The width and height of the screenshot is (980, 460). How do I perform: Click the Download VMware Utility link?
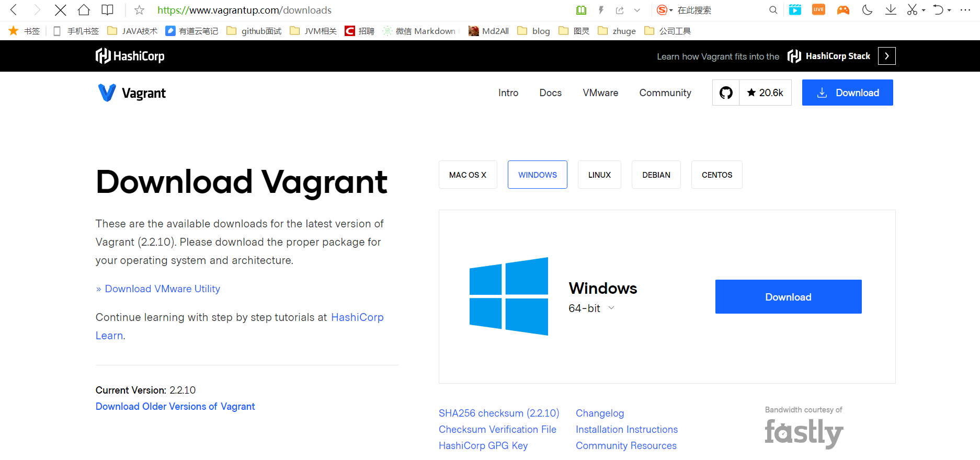pyautogui.click(x=162, y=289)
